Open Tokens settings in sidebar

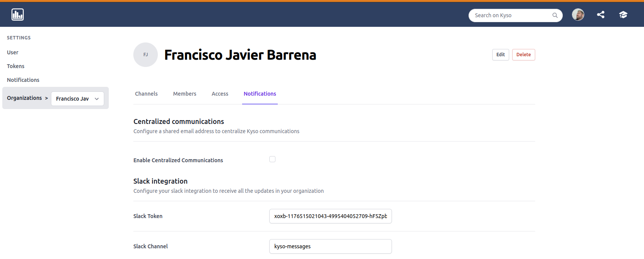[x=16, y=66]
